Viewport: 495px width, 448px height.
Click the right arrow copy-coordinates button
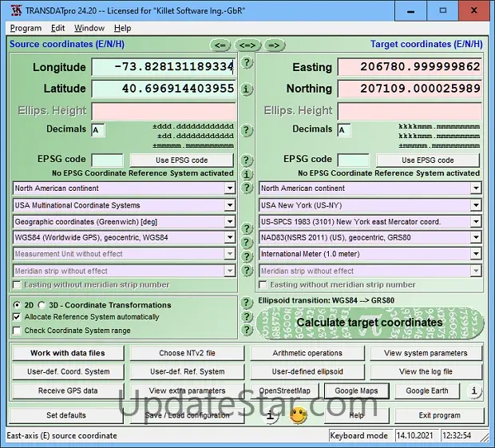(x=274, y=46)
